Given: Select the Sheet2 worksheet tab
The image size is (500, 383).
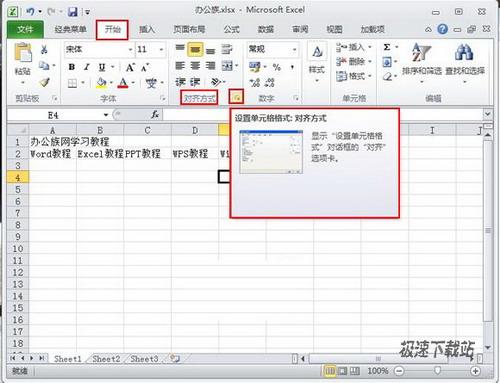Looking at the screenshot, I should coord(106,359).
